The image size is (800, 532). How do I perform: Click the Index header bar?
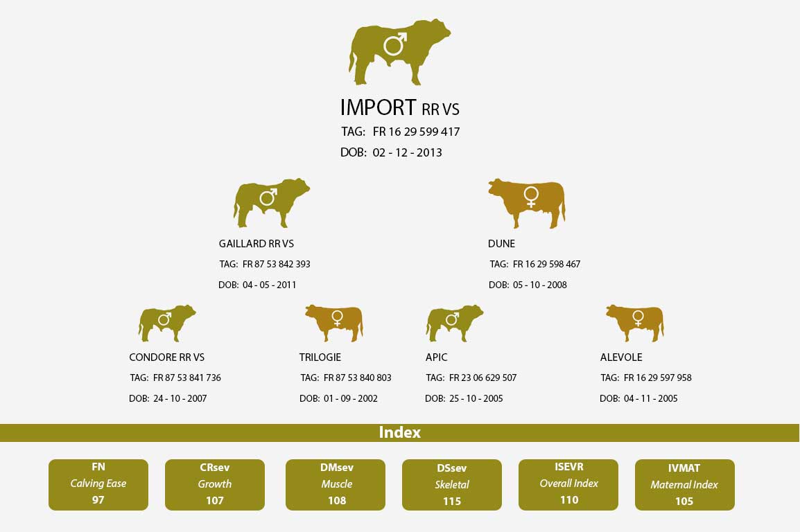point(399,433)
